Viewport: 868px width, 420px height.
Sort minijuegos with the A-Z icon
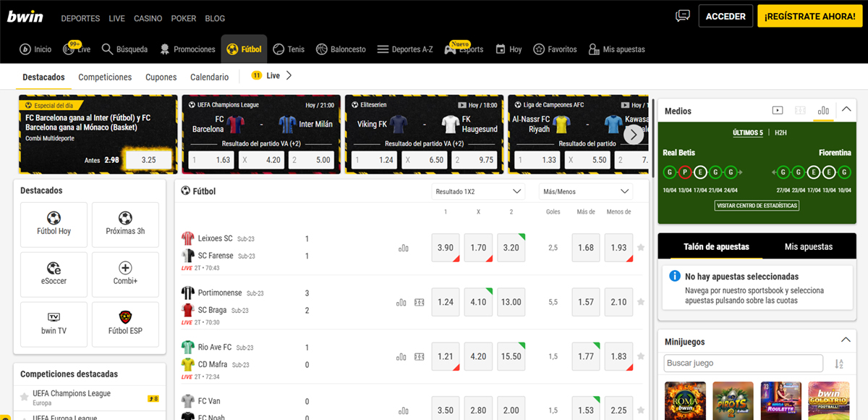pyautogui.click(x=839, y=364)
